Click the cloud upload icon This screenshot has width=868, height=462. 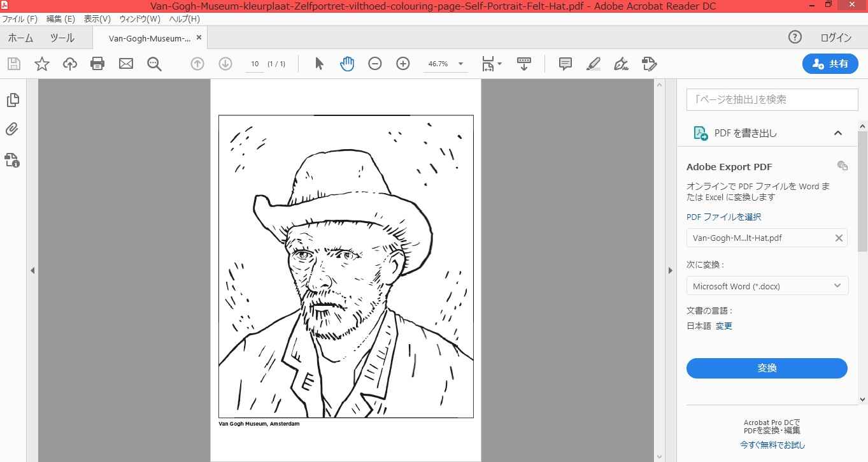70,64
